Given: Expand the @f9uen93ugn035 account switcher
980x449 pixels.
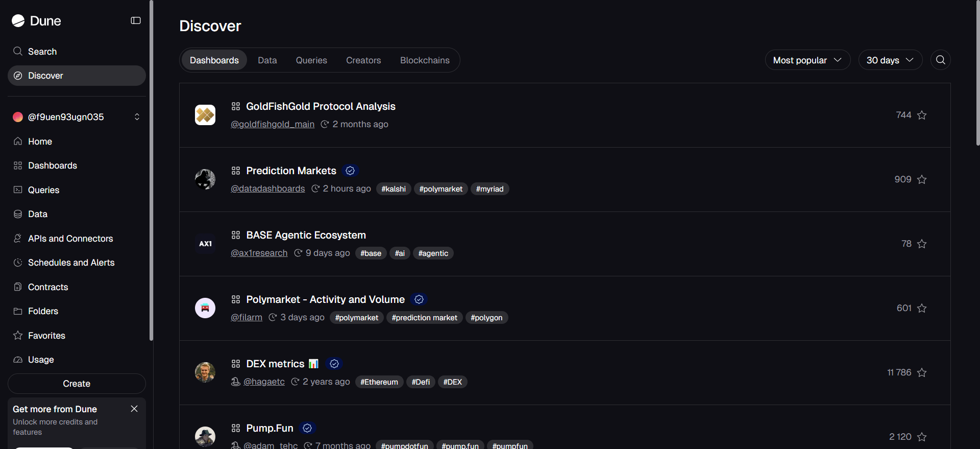Looking at the screenshot, I should [77, 117].
